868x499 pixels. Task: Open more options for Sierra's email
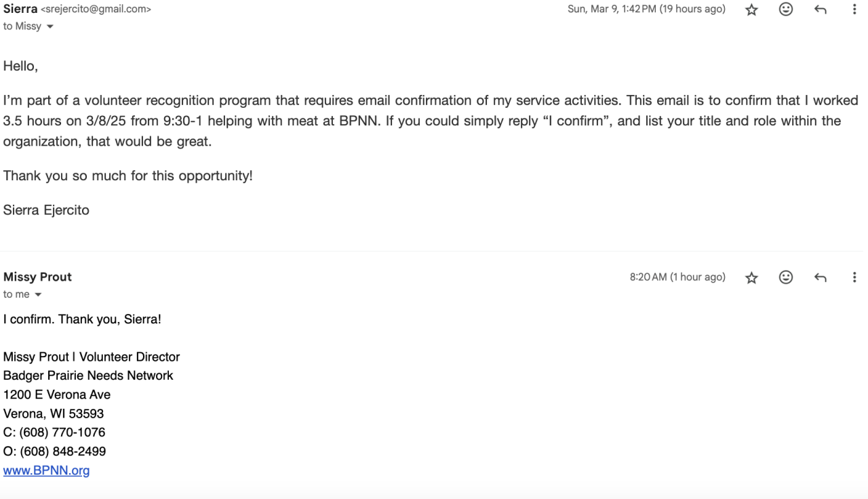854,9
